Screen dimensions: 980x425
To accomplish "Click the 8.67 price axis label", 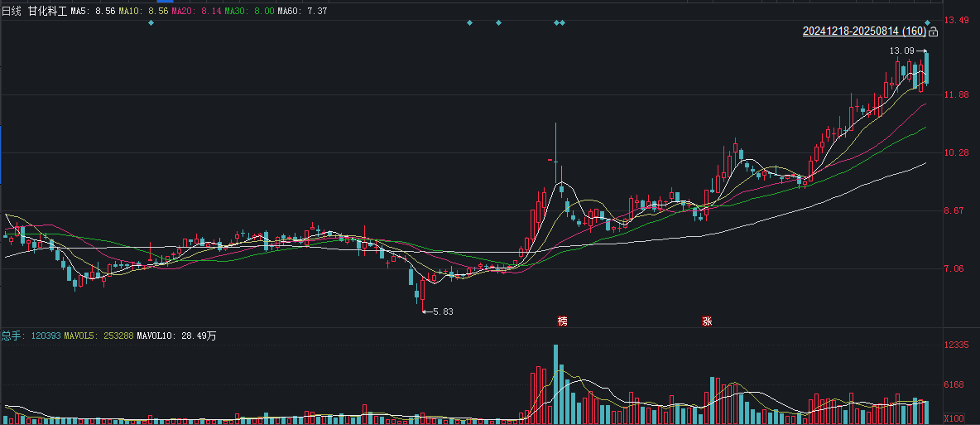I will point(956,211).
